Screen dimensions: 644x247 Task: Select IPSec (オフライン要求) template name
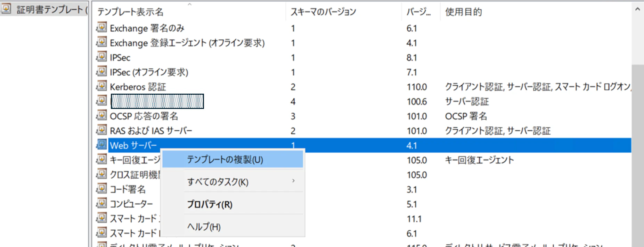149,72
